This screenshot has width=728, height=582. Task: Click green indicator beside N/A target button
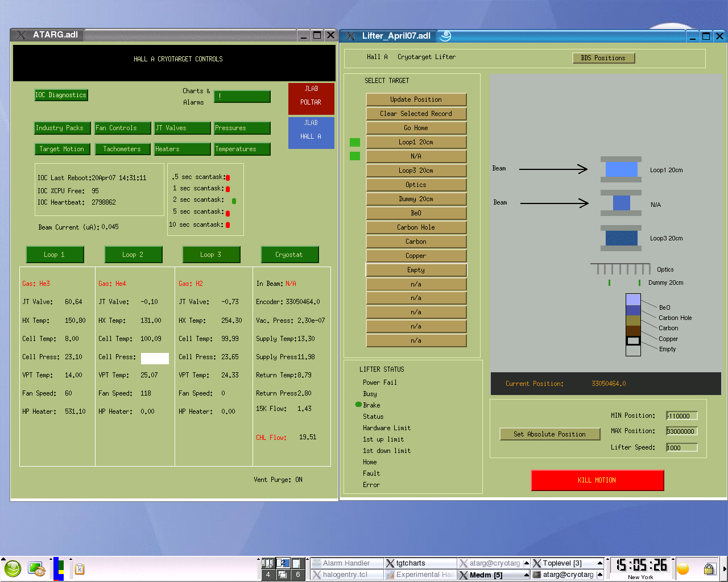(355, 156)
